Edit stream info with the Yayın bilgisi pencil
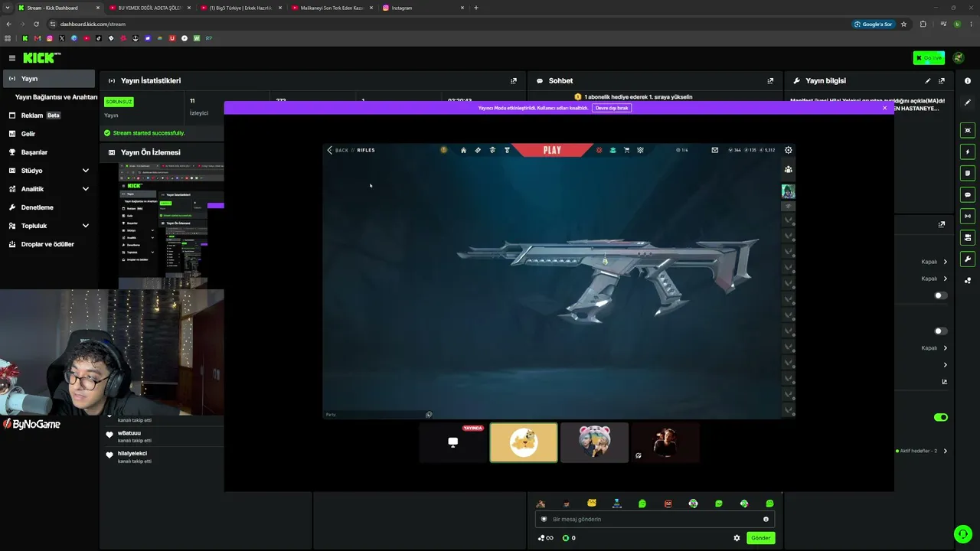 tap(928, 80)
